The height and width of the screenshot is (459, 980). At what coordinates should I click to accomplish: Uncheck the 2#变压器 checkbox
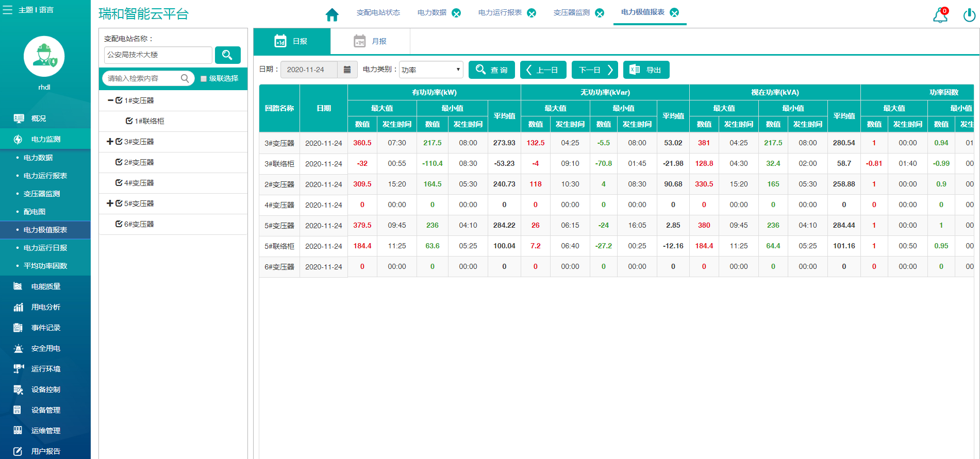[x=119, y=162]
